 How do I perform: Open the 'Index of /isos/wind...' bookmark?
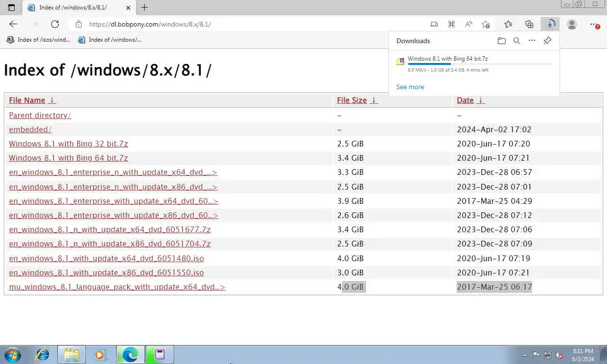point(38,40)
